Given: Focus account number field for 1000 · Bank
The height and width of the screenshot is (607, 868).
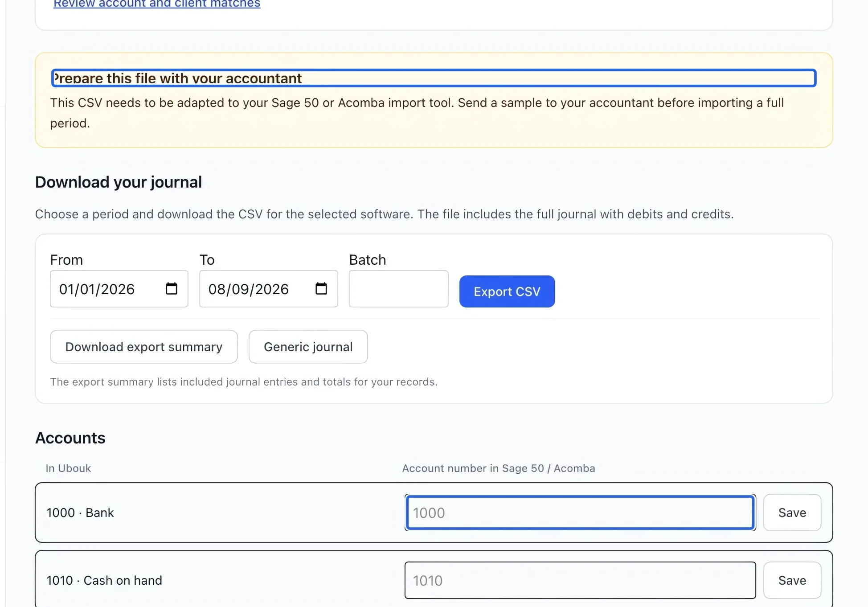Looking at the screenshot, I should tap(580, 513).
